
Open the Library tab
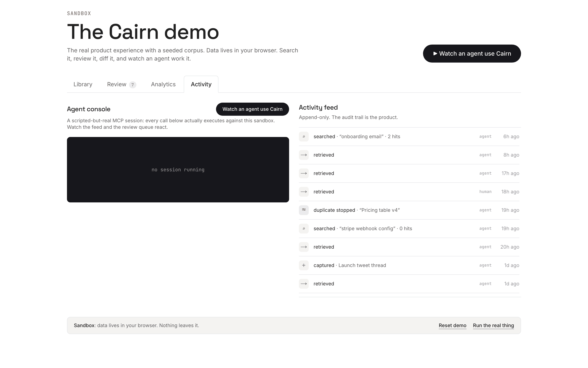pyautogui.click(x=83, y=84)
